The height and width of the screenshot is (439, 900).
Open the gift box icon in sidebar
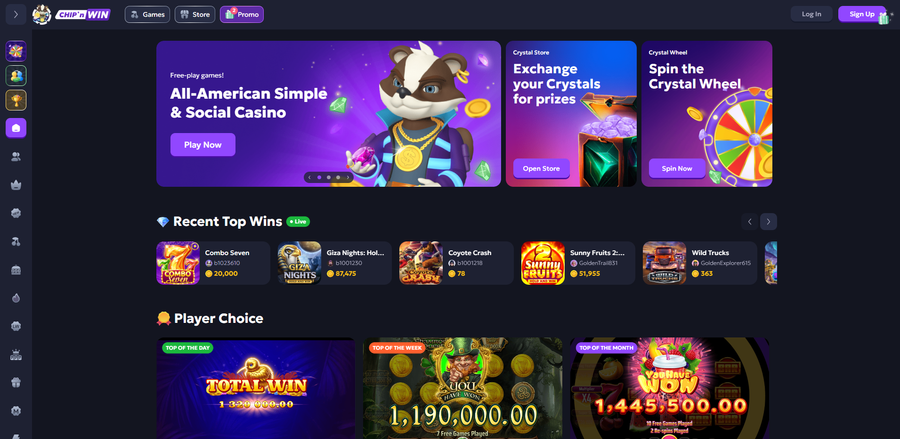(x=16, y=383)
